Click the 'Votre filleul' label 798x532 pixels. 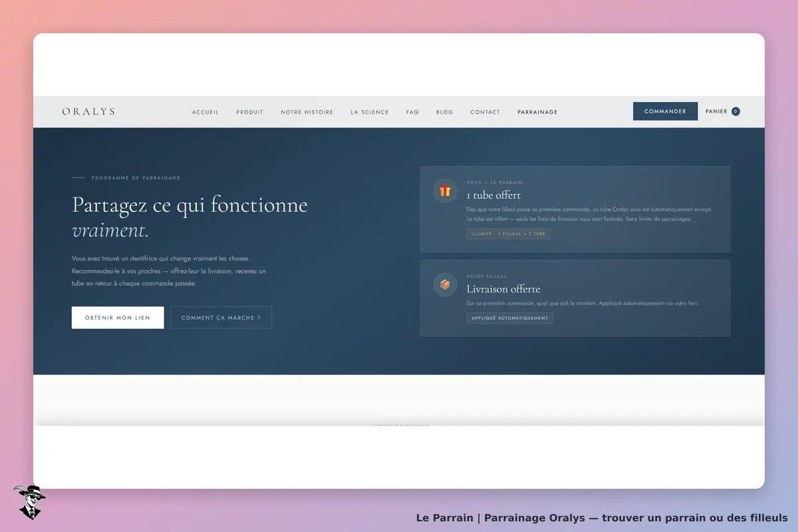click(487, 276)
